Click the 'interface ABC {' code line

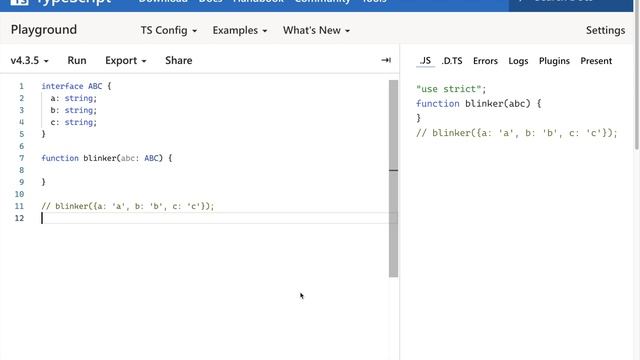[x=76, y=86]
